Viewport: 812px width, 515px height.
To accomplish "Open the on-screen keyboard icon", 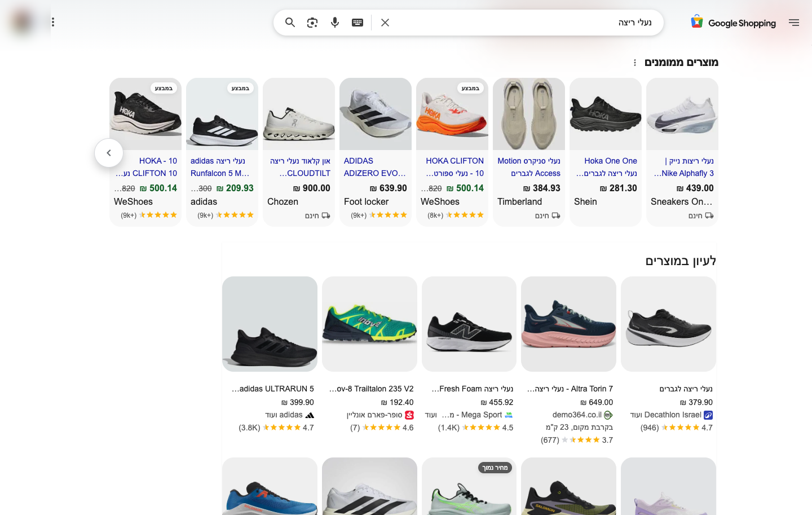I will click(x=358, y=23).
